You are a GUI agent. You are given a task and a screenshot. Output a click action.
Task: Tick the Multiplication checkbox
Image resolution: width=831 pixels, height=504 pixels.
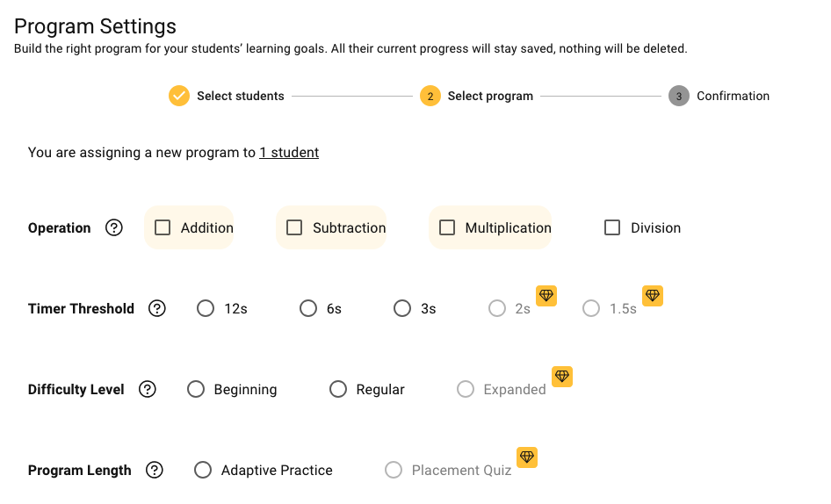pyautogui.click(x=447, y=227)
